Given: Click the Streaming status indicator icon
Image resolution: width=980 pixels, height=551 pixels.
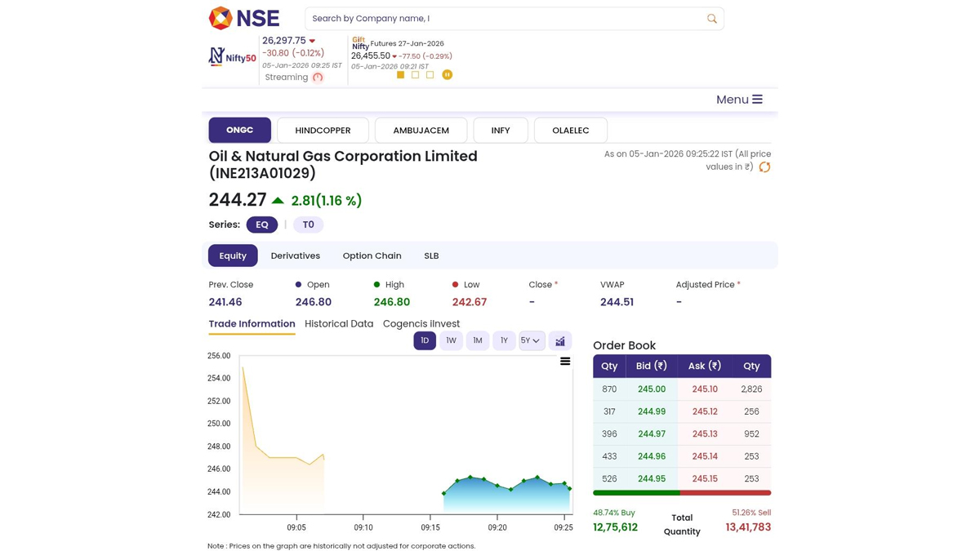Looking at the screenshot, I should (318, 78).
